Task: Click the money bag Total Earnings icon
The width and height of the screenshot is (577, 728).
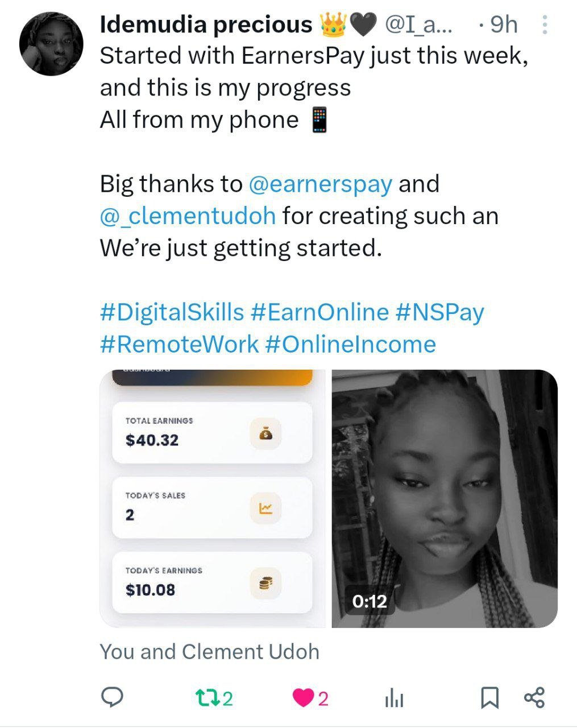Action: pyautogui.click(x=265, y=434)
